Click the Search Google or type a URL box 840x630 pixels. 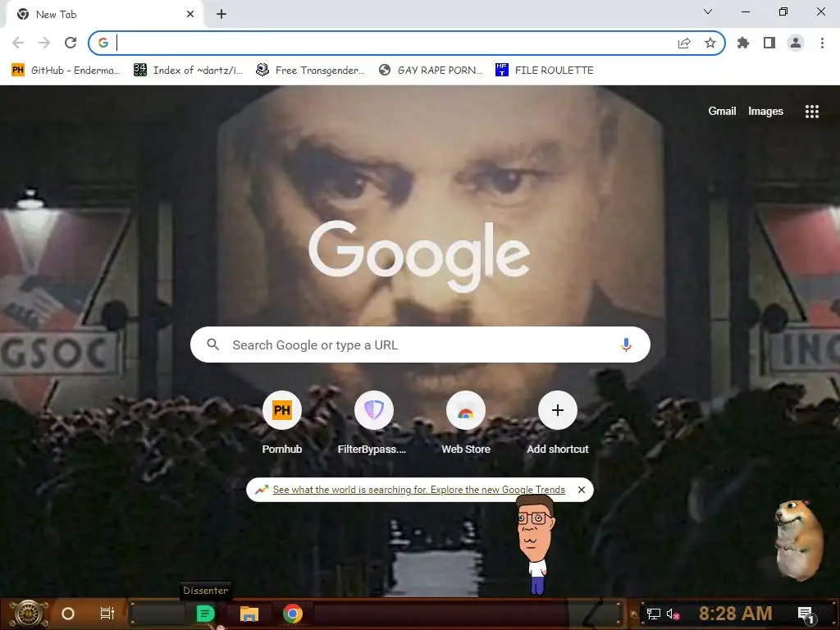tap(420, 345)
